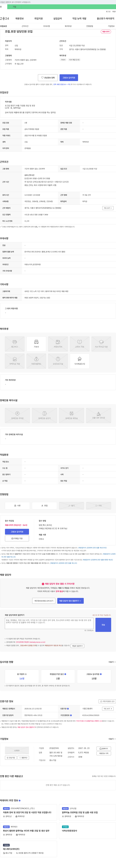The height and width of the screenshot is (868, 116).
Task: Click 고용24 입사지원 in 접수 마감일 box
Action: [x=17, y=532]
